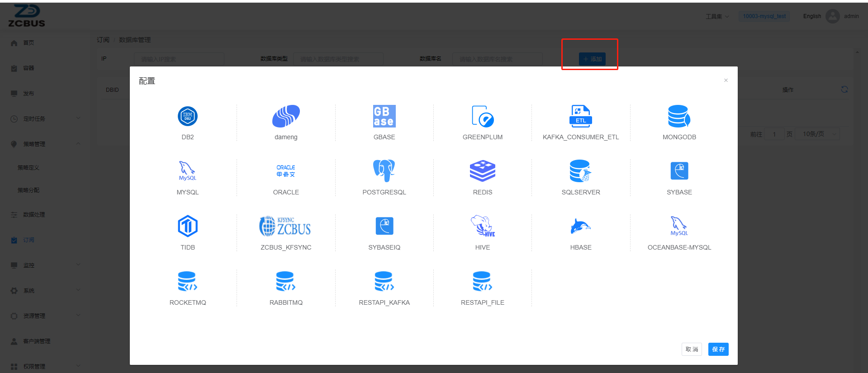Select the POSTGRESQL elephant icon

(x=384, y=172)
